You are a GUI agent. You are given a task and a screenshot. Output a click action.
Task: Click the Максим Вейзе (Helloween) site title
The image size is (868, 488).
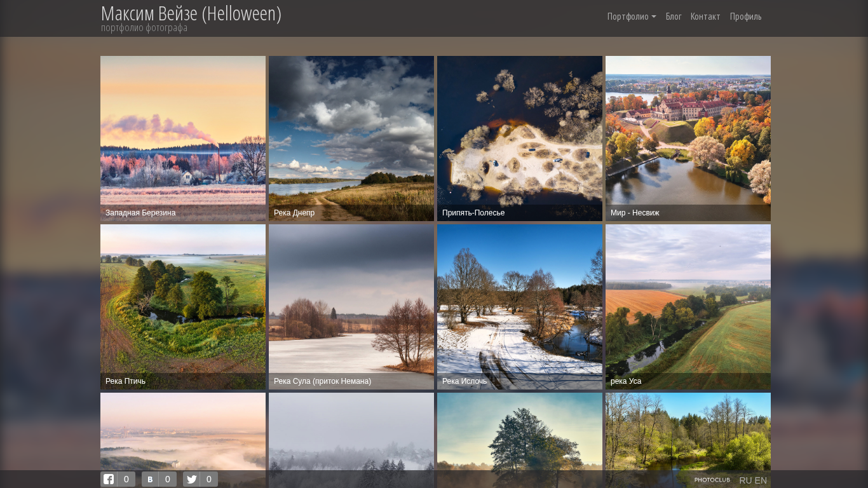click(x=191, y=13)
